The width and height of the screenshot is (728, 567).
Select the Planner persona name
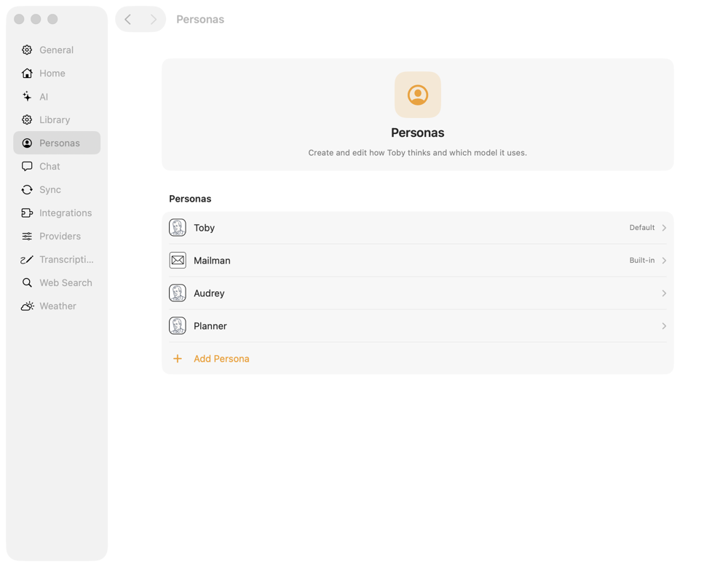pos(210,326)
